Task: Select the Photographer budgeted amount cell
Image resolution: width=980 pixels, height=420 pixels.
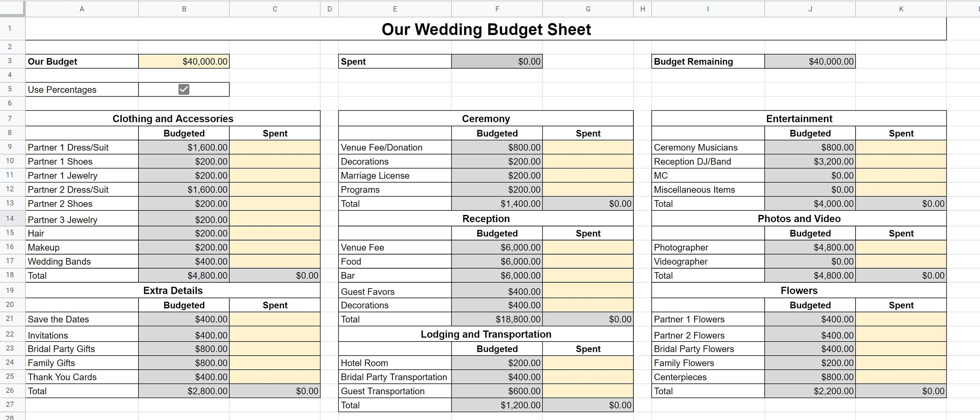Action: click(x=809, y=247)
